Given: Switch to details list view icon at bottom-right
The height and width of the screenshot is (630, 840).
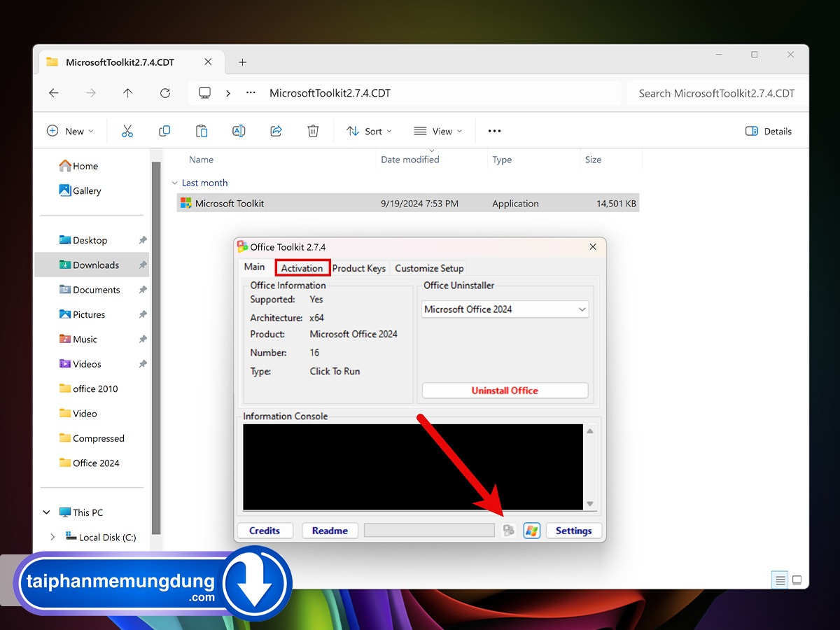Looking at the screenshot, I should 780,580.
